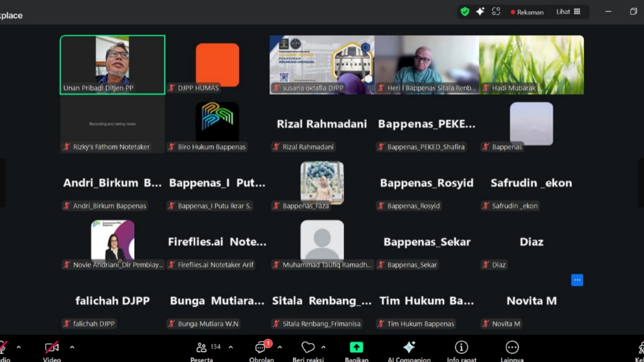Click the green encryption shield icon
644x362 pixels.
(x=465, y=12)
